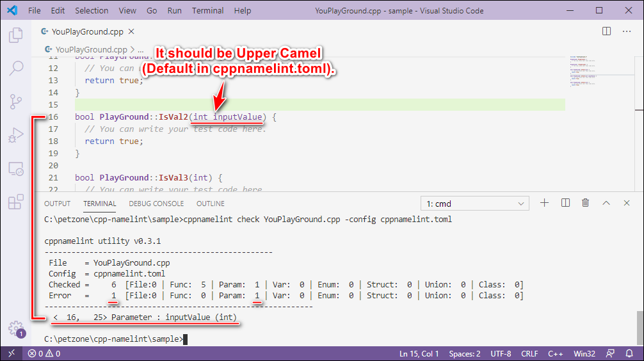Open the feedback icon in status bar
Screen dimensions: 644x361
click(610, 353)
